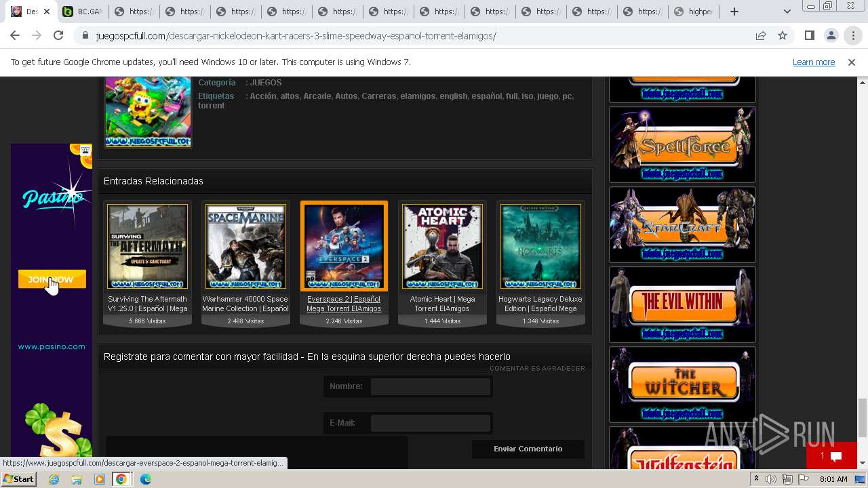The image size is (868, 488).
Task: Expand the tab search dropdown arrow
Action: [787, 12]
